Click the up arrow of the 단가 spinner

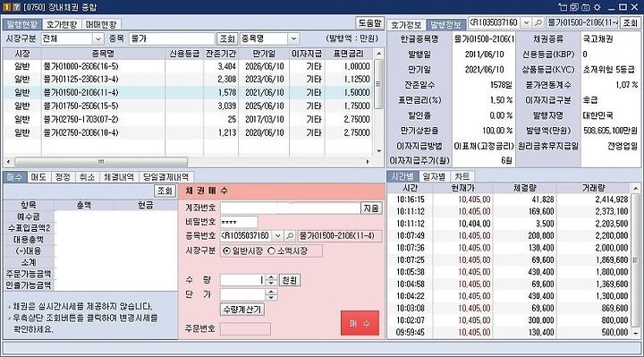271,292
